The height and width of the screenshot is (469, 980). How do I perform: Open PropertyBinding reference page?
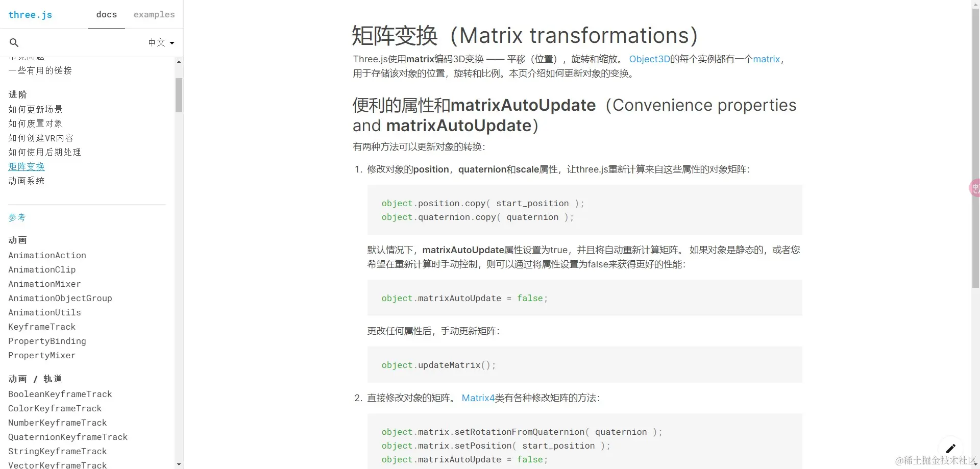[47, 341]
